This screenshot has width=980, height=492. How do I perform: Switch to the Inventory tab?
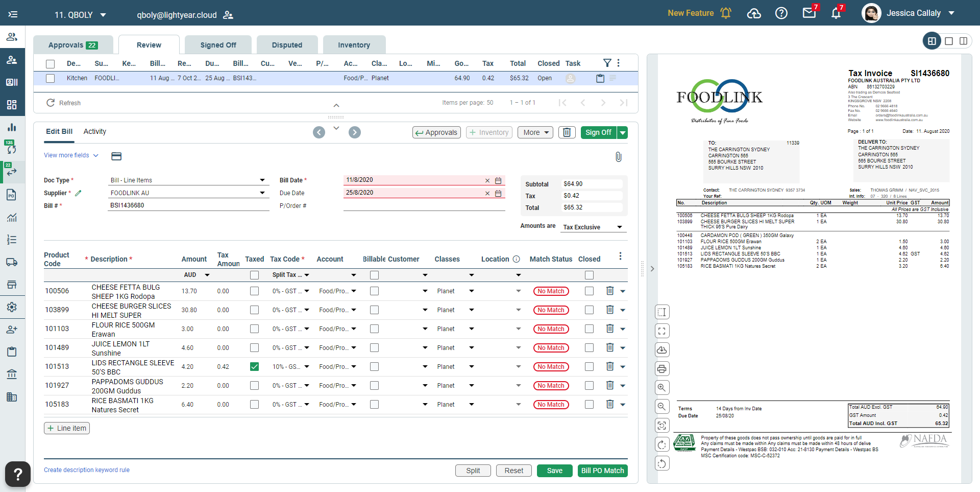click(354, 45)
